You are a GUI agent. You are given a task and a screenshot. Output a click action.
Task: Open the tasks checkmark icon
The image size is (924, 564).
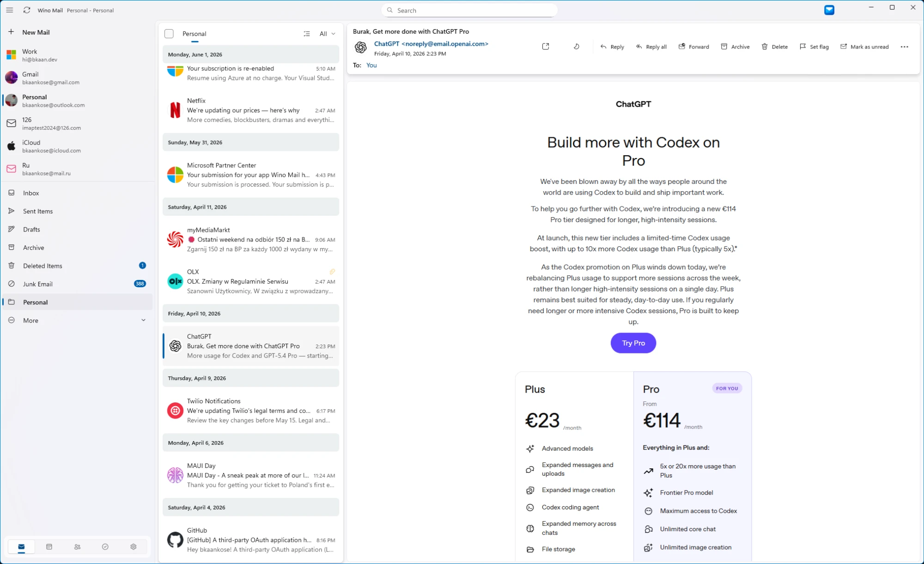click(105, 546)
